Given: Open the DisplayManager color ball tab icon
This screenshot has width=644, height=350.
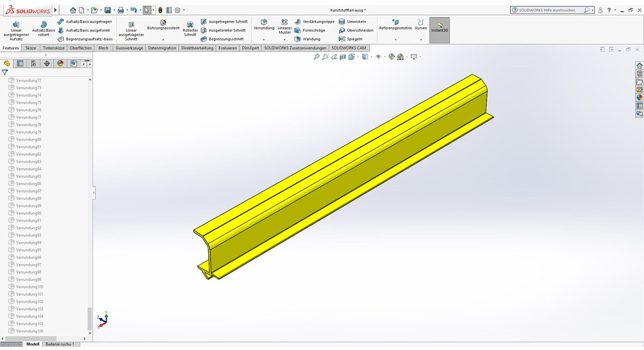Looking at the screenshot, I should tap(60, 63).
